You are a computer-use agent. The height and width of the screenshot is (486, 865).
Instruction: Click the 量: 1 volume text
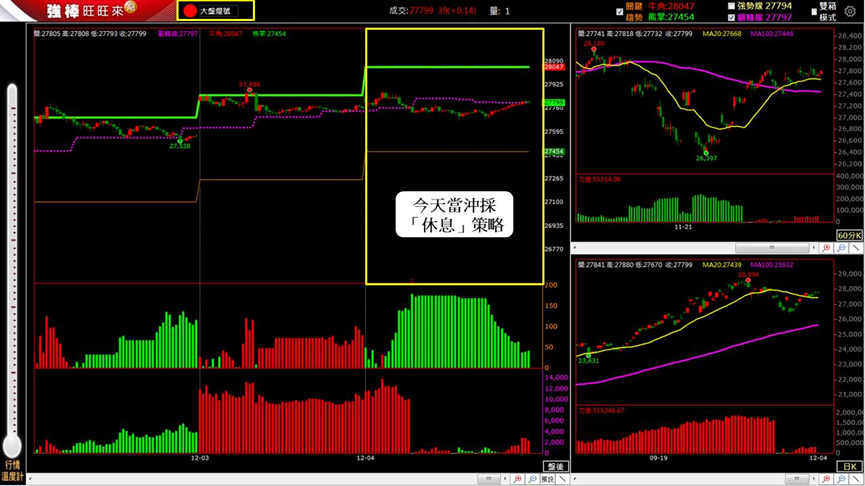point(500,10)
